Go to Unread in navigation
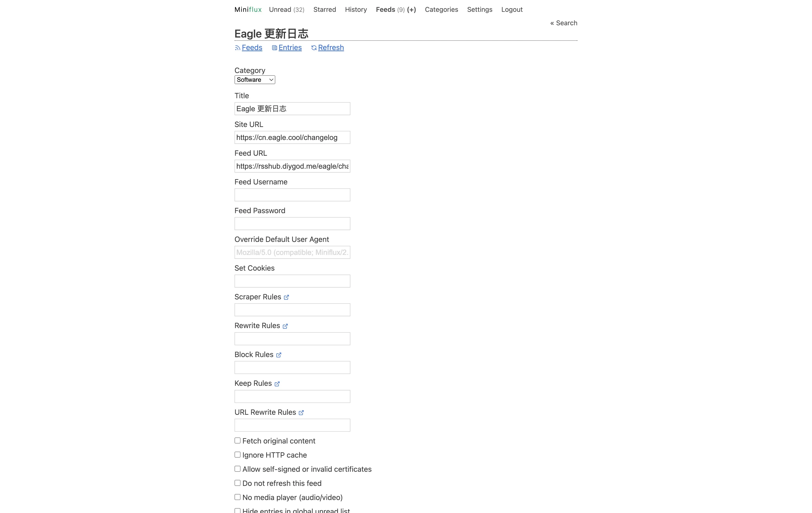Screen dimensions: 812x513 pyautogui.click(x=286, y=9)
